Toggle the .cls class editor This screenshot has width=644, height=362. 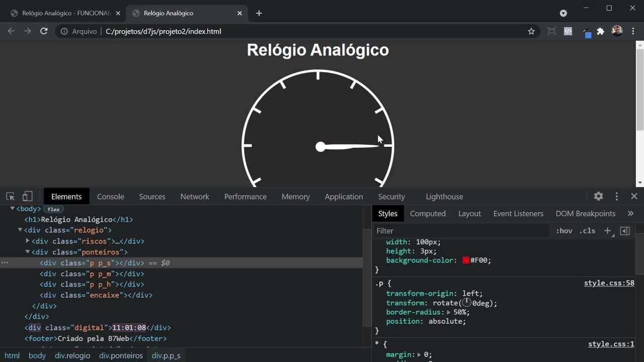coord(587,231)
